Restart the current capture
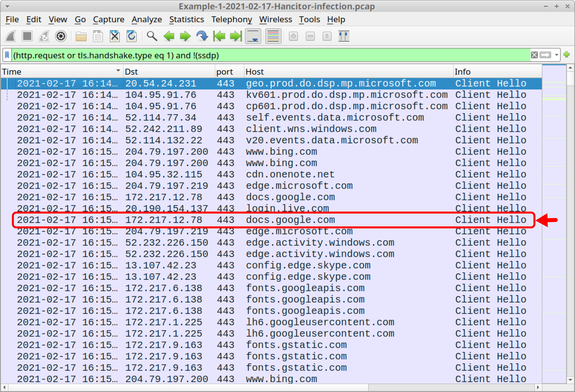Screen dimensions: 575x392 click(44, 36)
